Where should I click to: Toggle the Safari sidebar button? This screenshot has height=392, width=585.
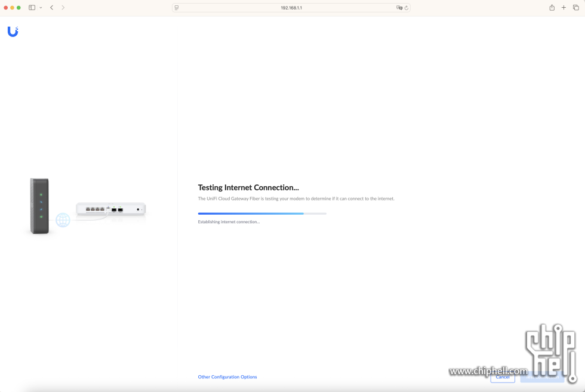pyautogui.click(x=32, y=8)
